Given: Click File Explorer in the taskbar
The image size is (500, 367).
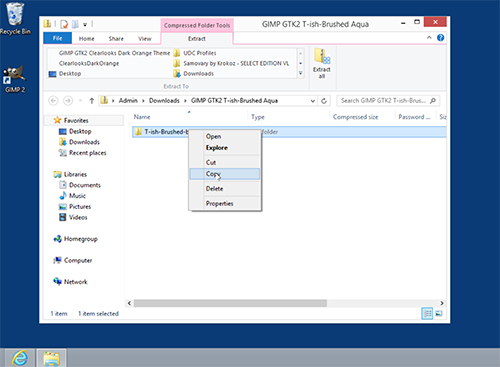Looking at the screenshot, I should [x=51, y=358].
